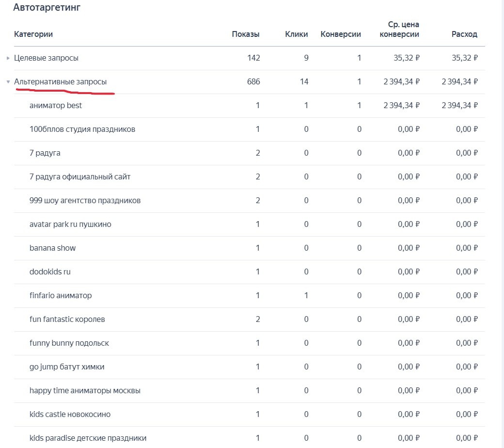This screenshot has height=448, width=504.
Task: Select the finfario аниматор query row
Action: click(61, 296)
